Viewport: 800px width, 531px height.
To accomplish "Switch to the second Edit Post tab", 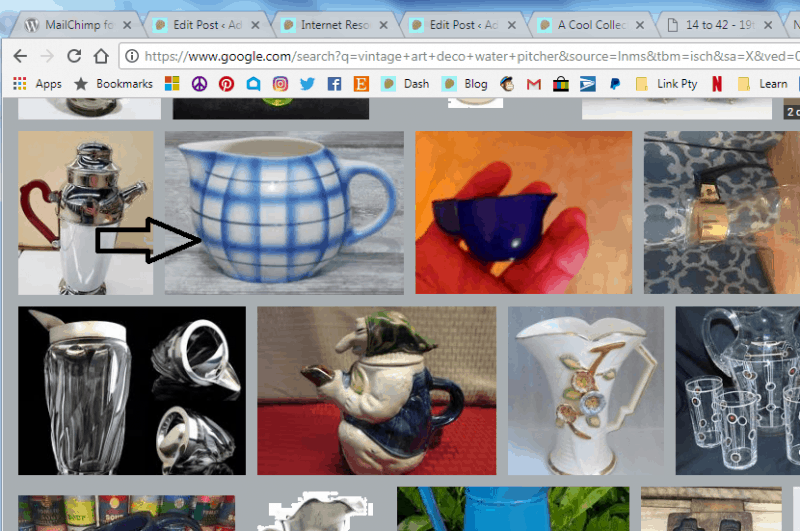I will point(457,25).
